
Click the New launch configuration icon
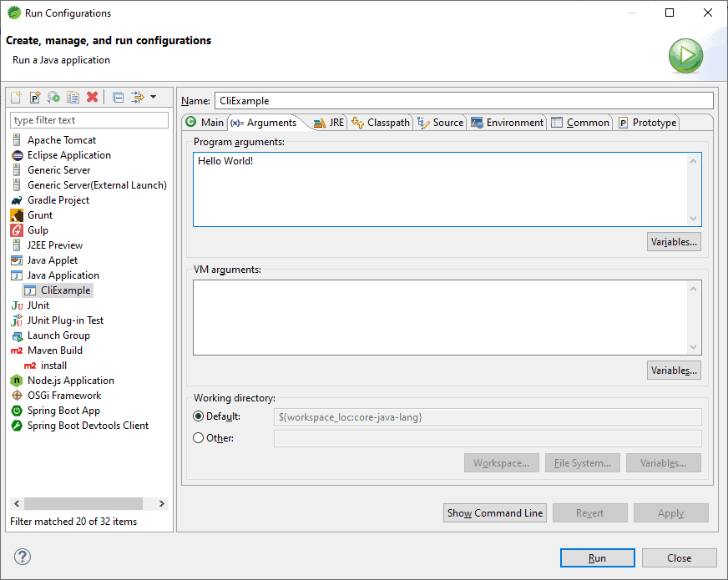tap(17, 98)
